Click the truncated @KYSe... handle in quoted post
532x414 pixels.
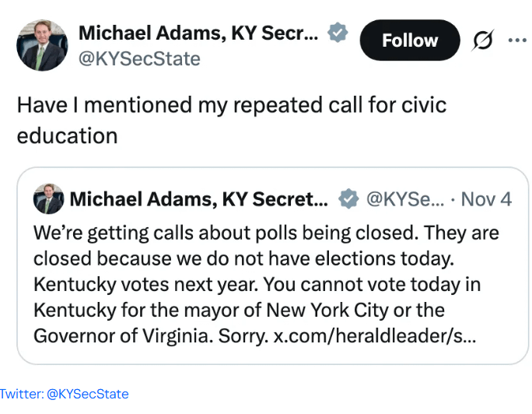404,199
